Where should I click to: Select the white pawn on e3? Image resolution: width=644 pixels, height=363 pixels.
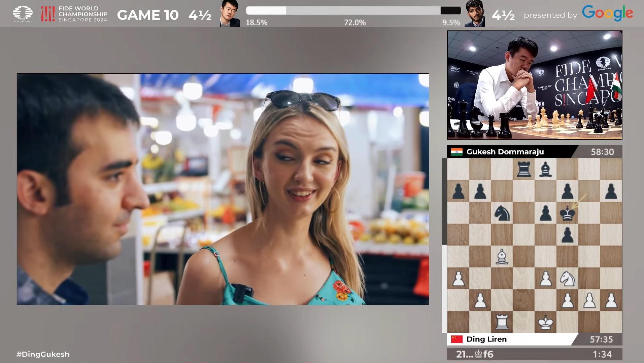click(545, 279)
